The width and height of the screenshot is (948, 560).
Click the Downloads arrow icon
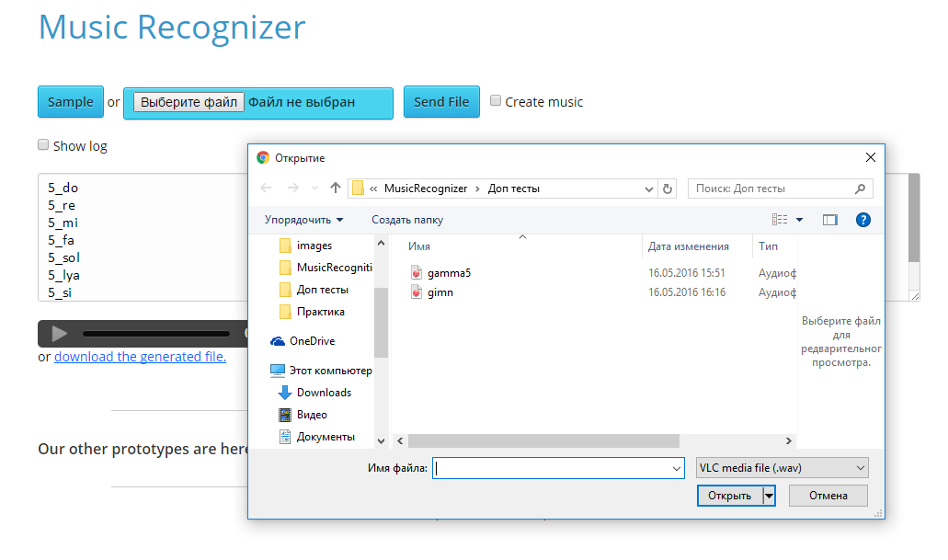[285, 393]
